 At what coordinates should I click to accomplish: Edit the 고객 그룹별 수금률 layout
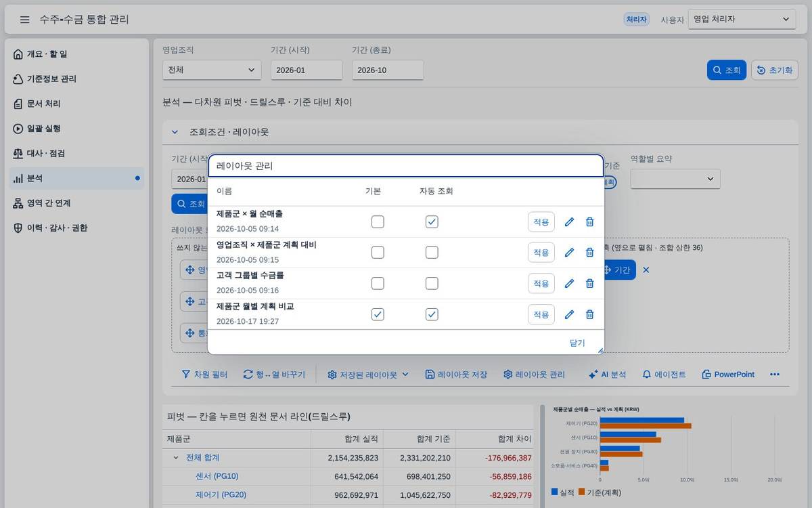[569, 283]
